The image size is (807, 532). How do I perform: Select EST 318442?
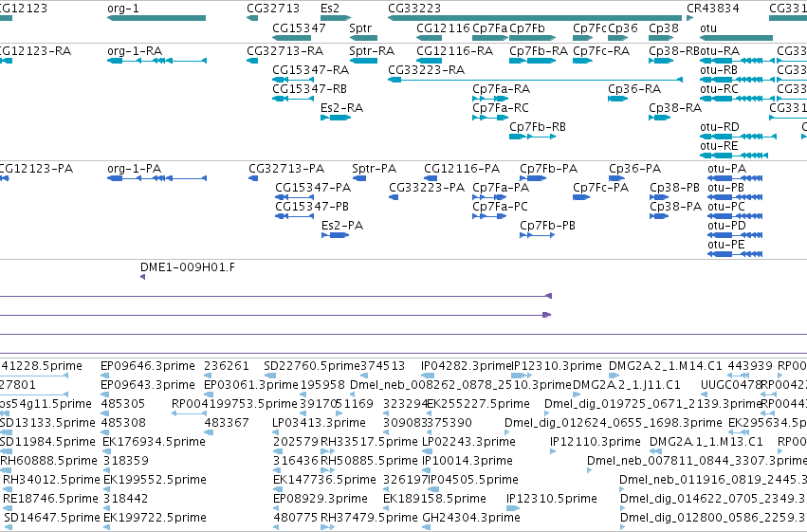pos(107,509)
